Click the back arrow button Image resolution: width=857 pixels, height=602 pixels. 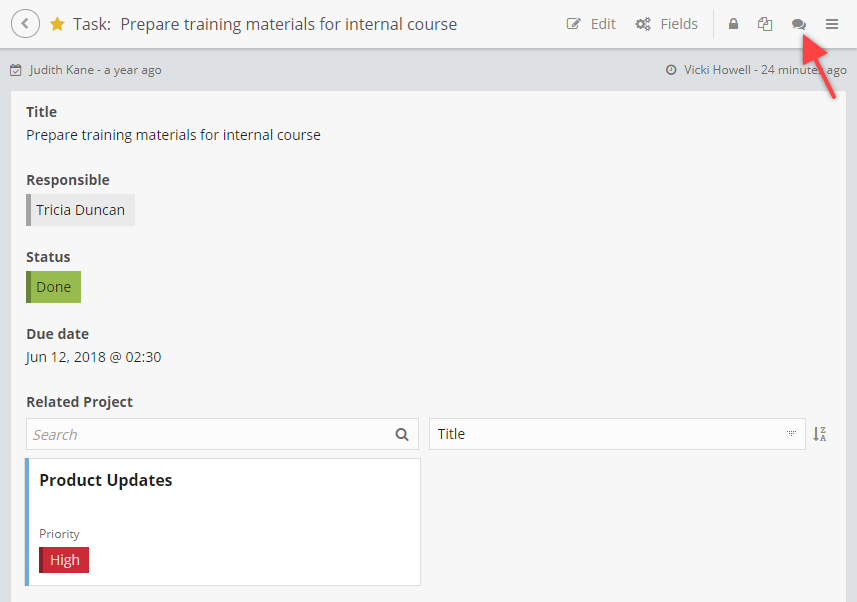[x=25, y=24]
